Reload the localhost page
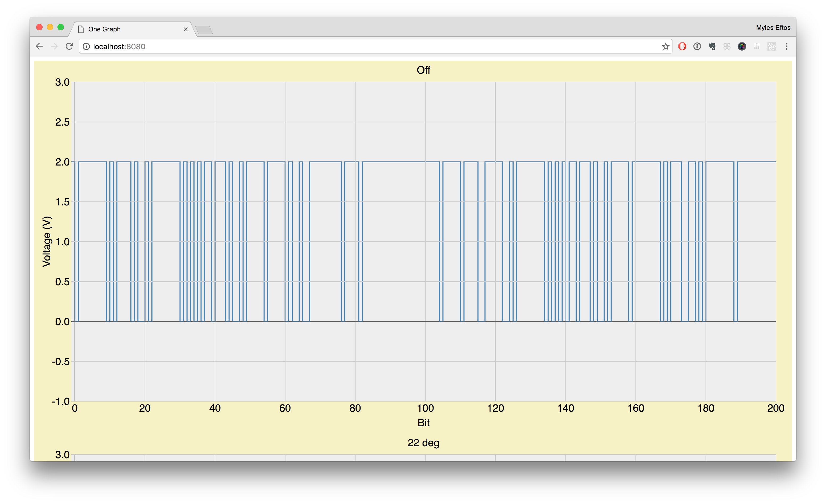 coord(69,46)
